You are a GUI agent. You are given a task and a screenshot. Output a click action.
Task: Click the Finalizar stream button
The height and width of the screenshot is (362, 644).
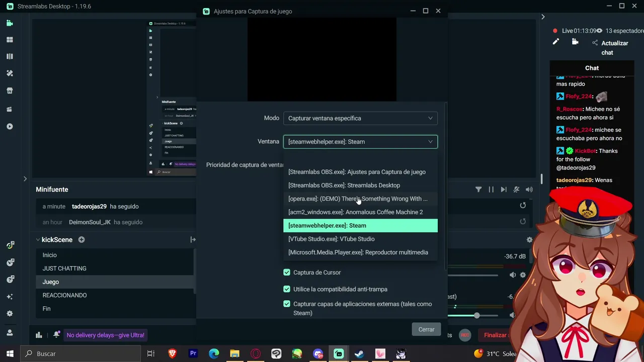[495, 335]
